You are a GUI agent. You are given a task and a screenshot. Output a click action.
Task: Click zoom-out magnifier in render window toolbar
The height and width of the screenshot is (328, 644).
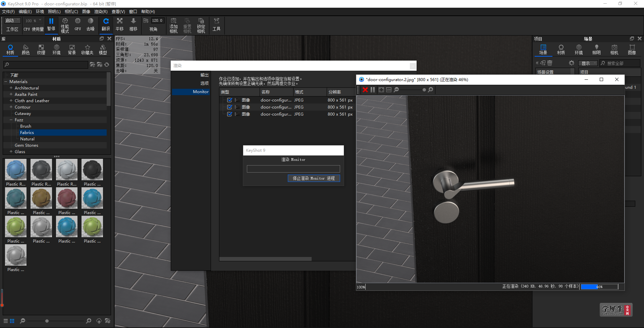click(x=396, y=90)
